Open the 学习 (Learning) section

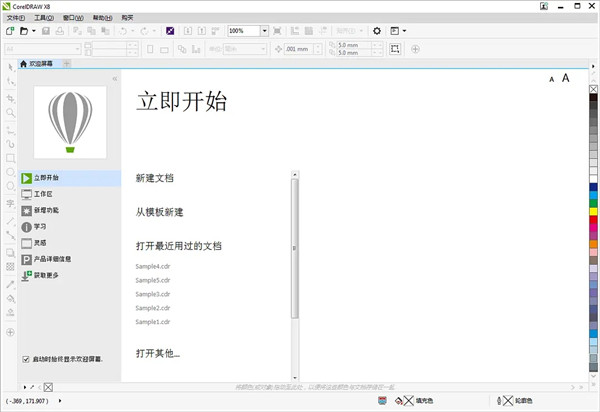[40, 226]
